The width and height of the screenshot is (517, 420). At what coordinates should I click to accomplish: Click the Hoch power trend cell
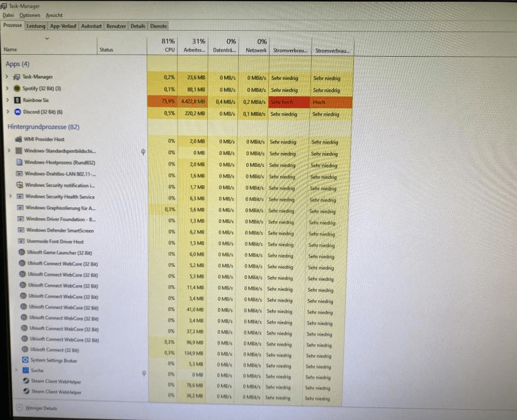tap(331, 102)
